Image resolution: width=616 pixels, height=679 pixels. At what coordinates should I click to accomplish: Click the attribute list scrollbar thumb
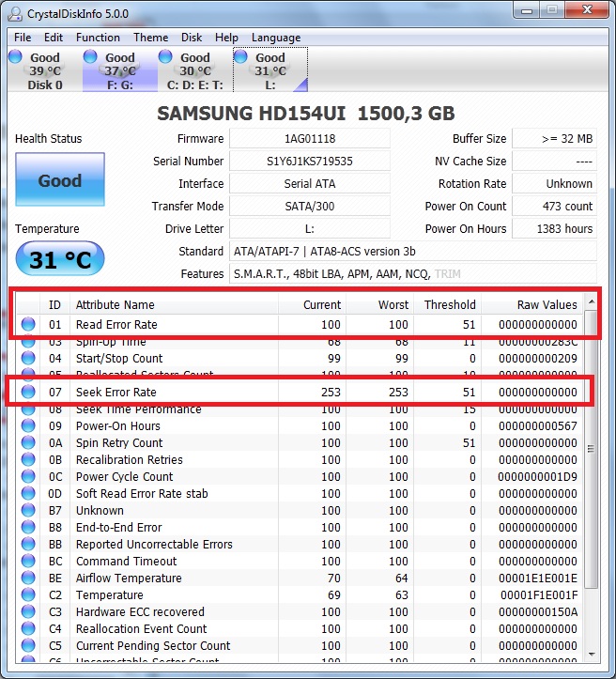click(592, 449)
